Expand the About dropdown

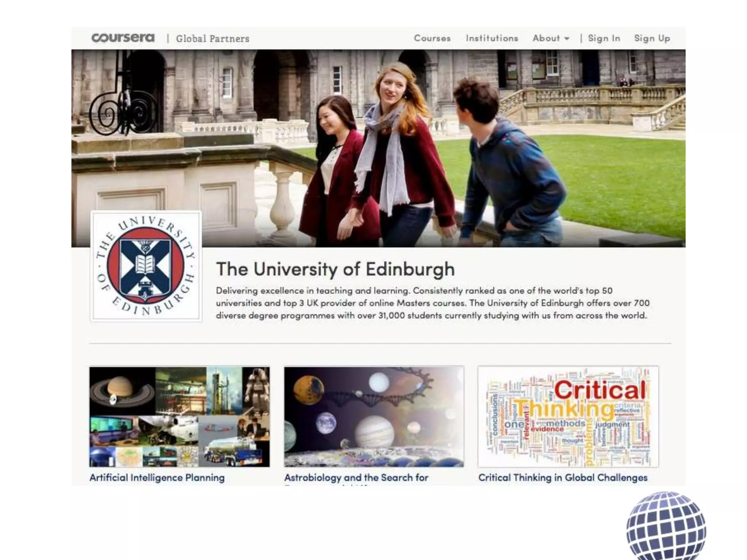pos(546,38)
